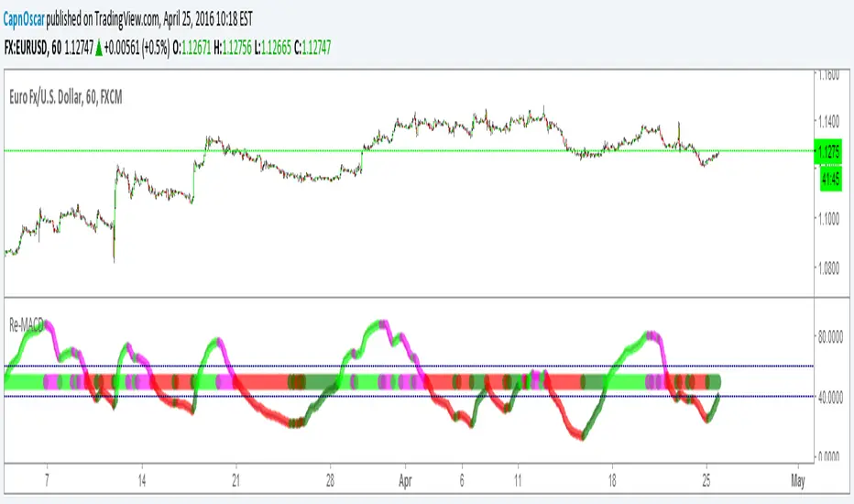Screen dimensions: 854x504
Task: Click the price spike low near 1.0800
Action: pyautogui.click(x=114, y=256)
